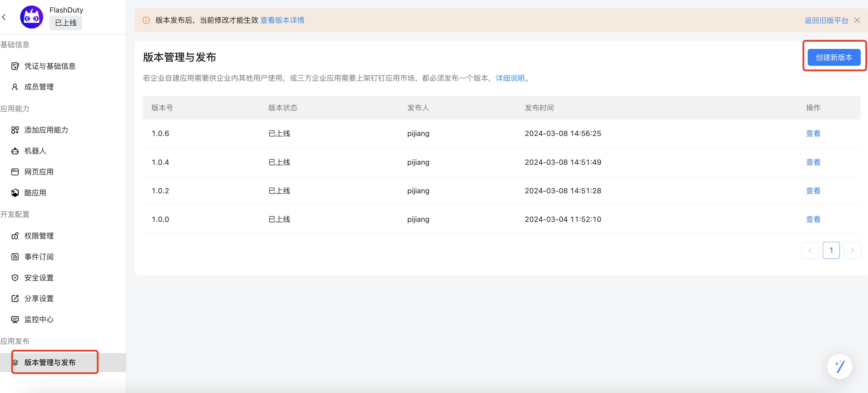
Task: Click the monitoring center monitor icon
Action: (15, 319)
